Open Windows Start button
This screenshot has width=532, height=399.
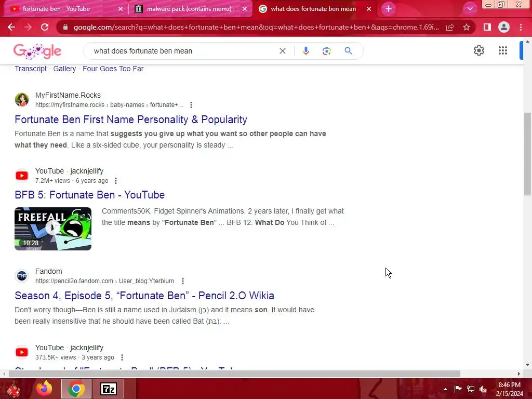(13, 389)
